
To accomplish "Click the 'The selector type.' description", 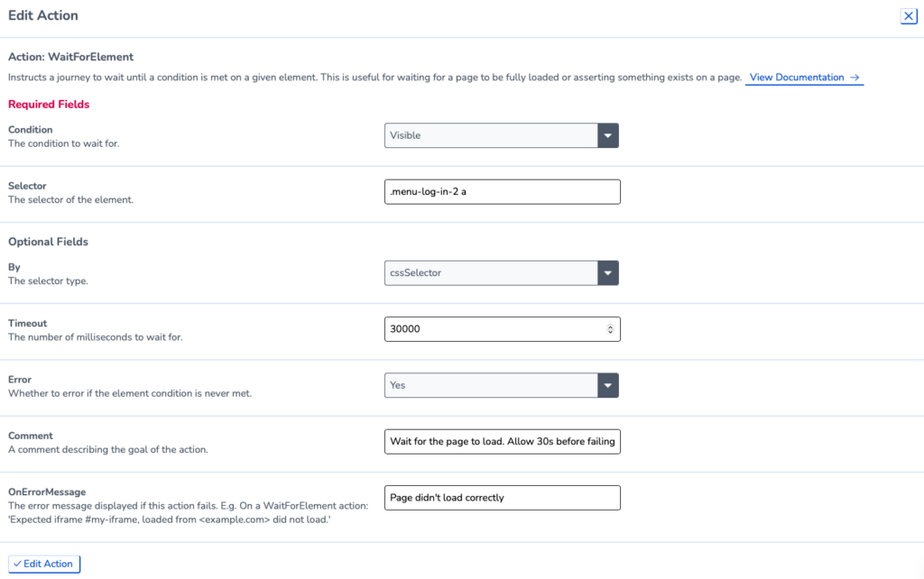I will [49, 281].
